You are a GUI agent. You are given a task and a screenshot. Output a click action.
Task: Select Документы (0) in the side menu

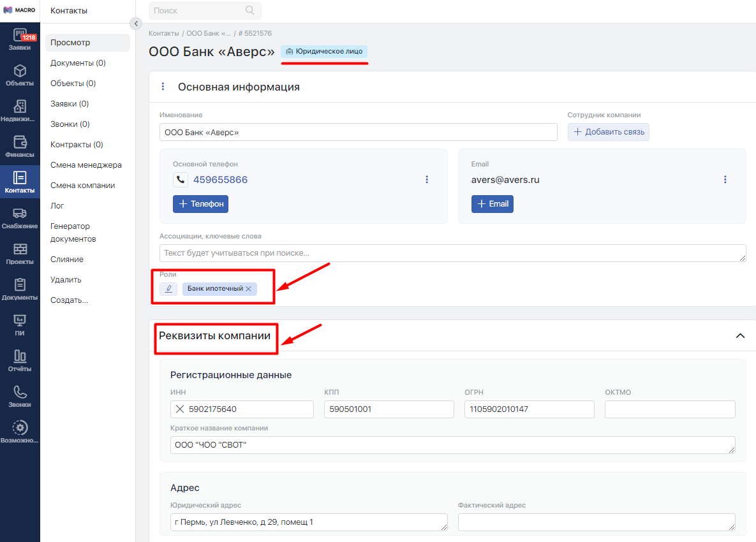[x=78, y=63]
